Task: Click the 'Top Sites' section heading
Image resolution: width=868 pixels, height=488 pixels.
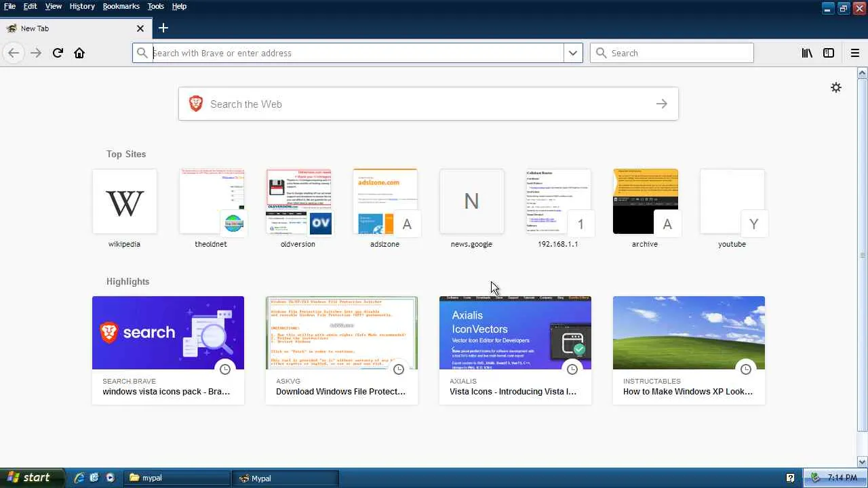Action: (x=126, y=154)
